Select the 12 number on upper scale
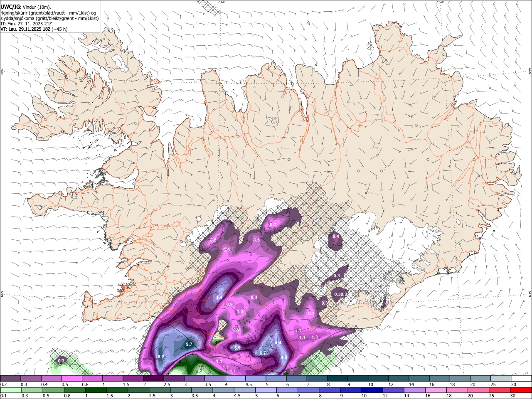The image size is (532, 399). (x=391, y=384)
